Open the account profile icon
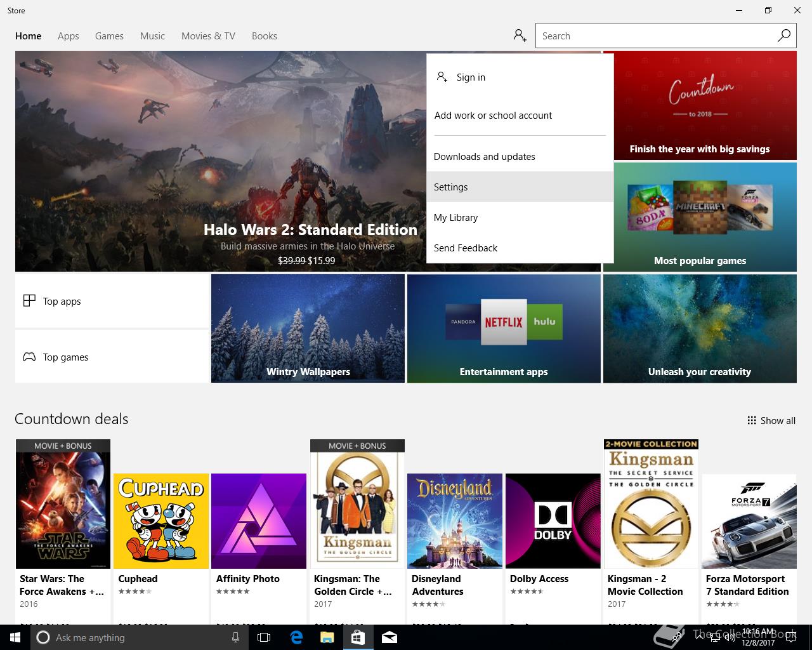 pyautogui.click(x=520, y=36)
